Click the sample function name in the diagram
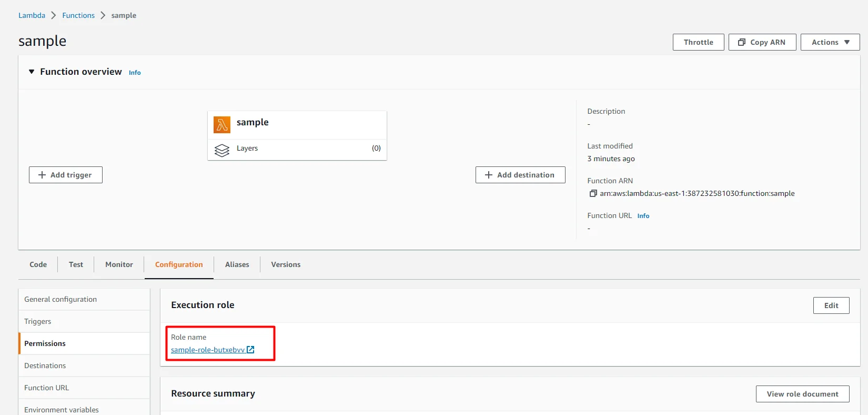The image size is (868, 415). click(253, 122)
